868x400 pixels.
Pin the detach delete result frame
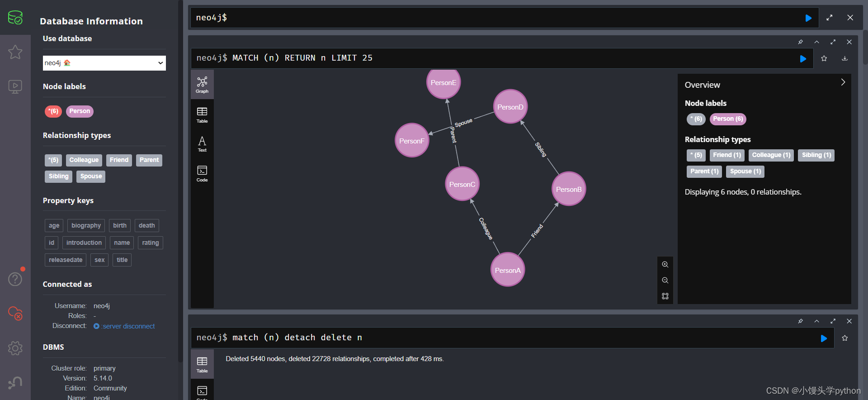[x=800, y=321]
